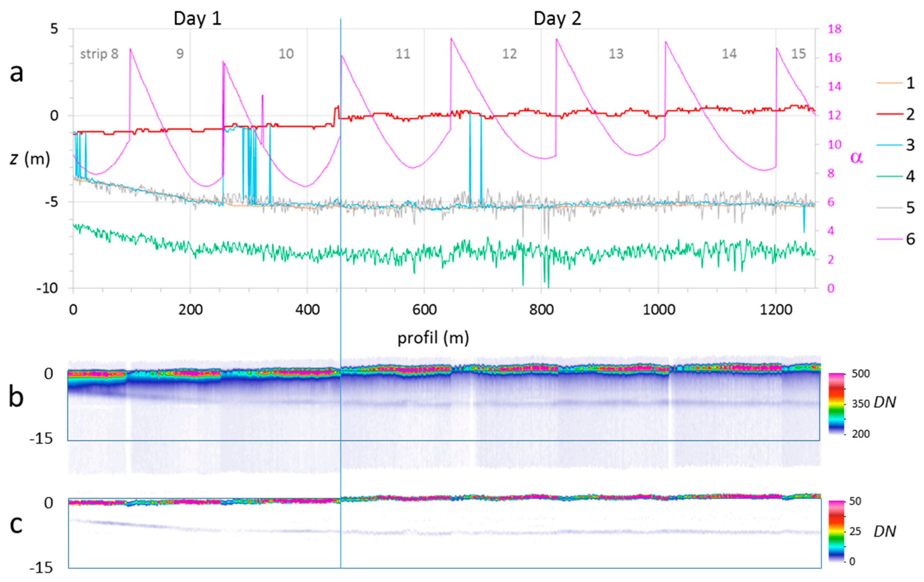
Task: Click panel c colorbar value 0
Action: (x=852, y=562)
